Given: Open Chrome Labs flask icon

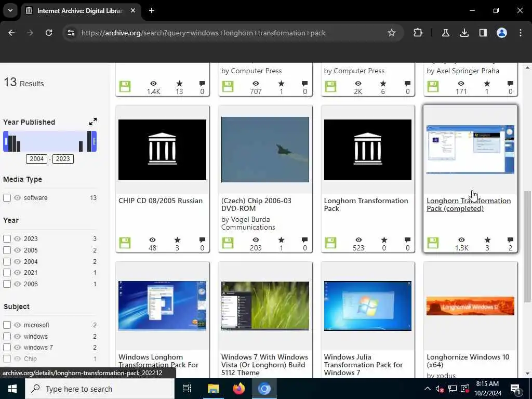Looking at the screenshot, I should click(x=445, y=33).
